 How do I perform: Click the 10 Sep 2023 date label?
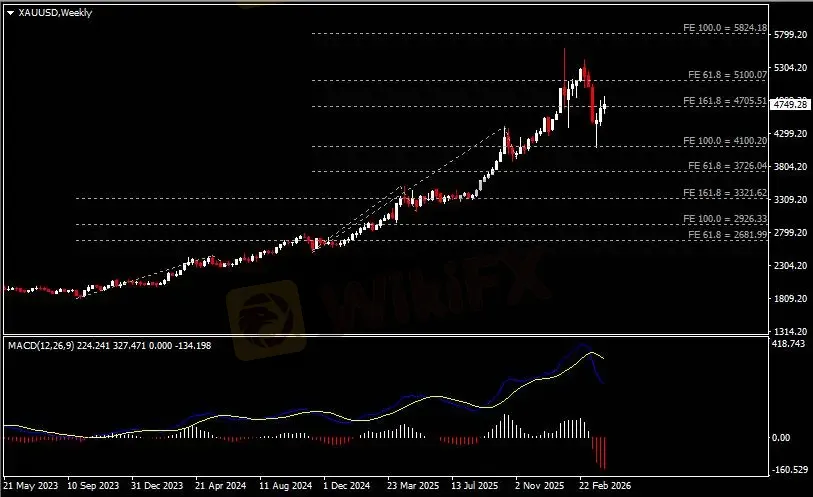click(x=93, y=486)
